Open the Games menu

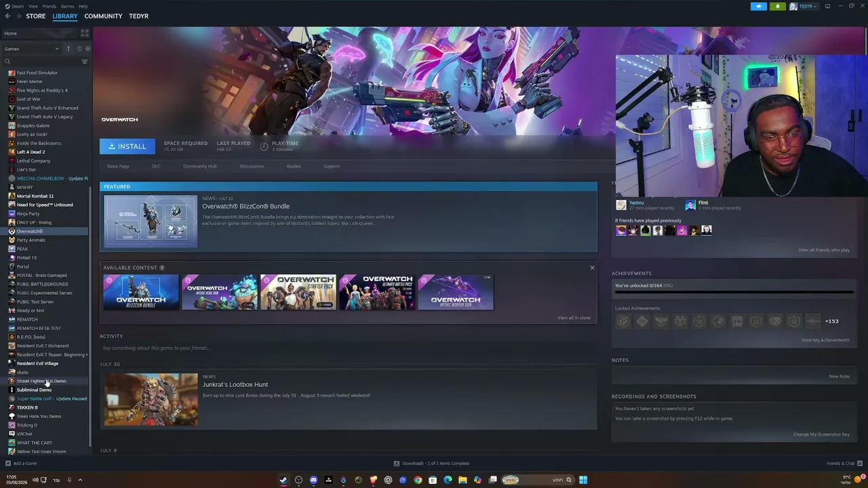pos(67,6)
